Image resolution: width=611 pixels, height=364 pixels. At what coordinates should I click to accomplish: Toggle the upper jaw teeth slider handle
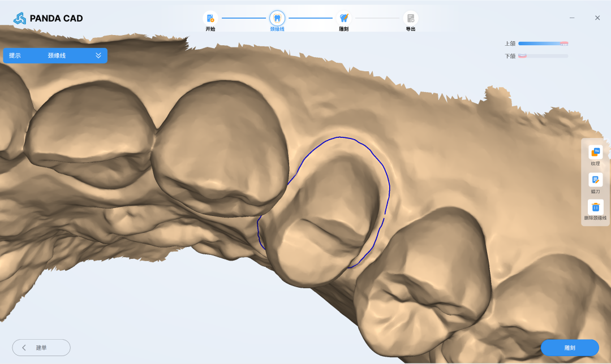[564, 44]
